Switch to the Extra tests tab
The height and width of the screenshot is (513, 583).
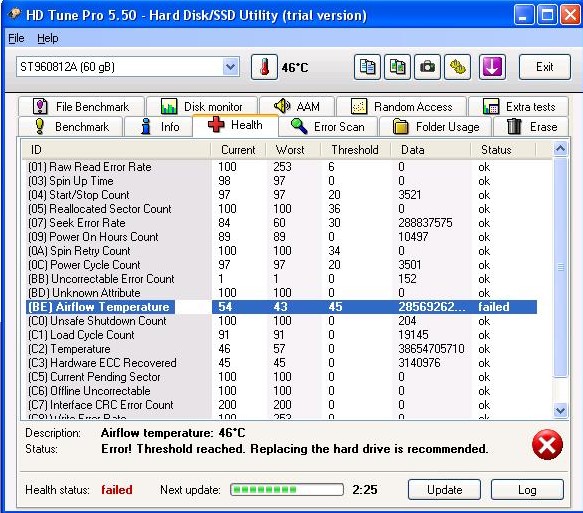pyautogui.click(x=519, y=107)
